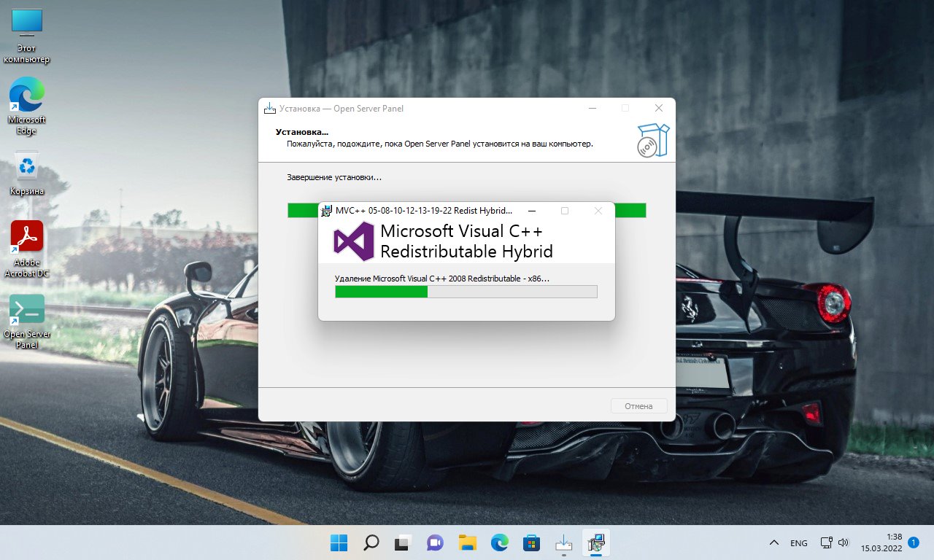
Task: Click the 'Завершение установки...' status text
Action: [334, 177]
